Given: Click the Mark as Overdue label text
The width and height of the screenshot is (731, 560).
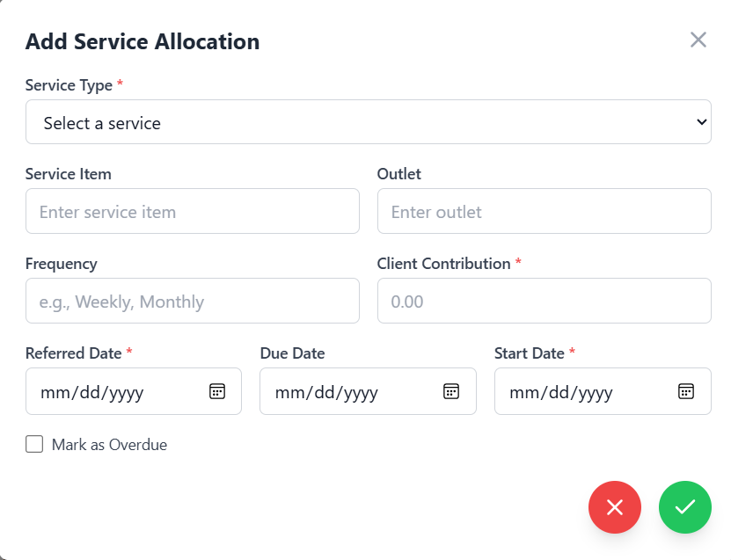Looking at the screenshot, I should coord(109,445).
